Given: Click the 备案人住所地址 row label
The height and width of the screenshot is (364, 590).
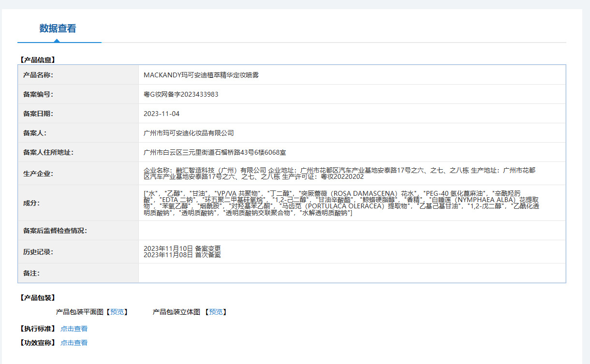Looking at the screenshot, I should click(x=48, y=152).
